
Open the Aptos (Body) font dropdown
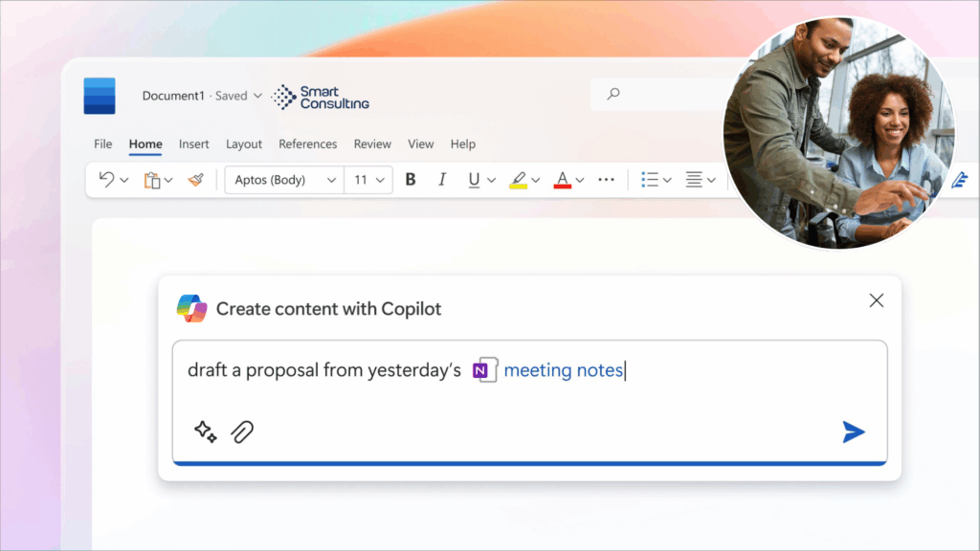(284, 180)
